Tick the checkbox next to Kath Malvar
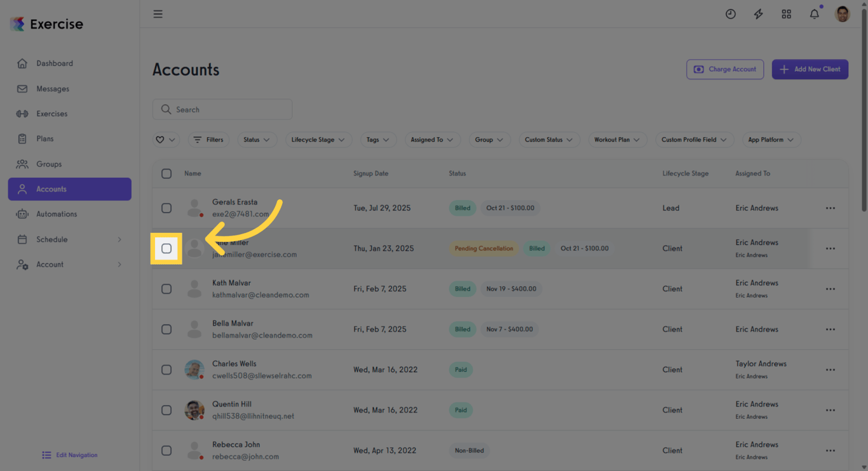Screen dimensions: 868x471 [166, 289]
